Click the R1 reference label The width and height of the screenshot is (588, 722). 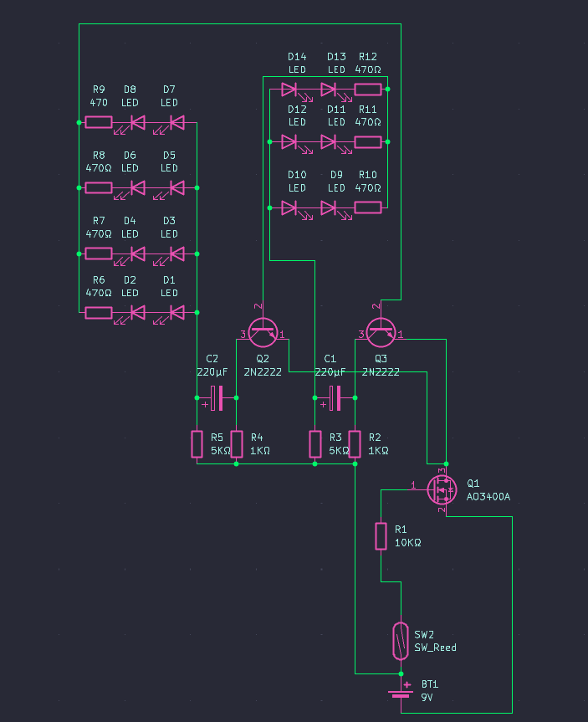coord(401,530)
